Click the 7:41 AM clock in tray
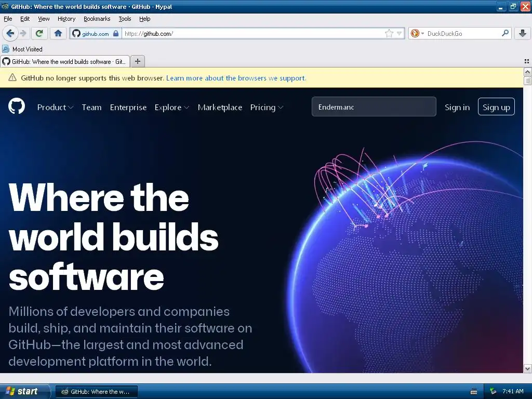 tap(513, 391)
